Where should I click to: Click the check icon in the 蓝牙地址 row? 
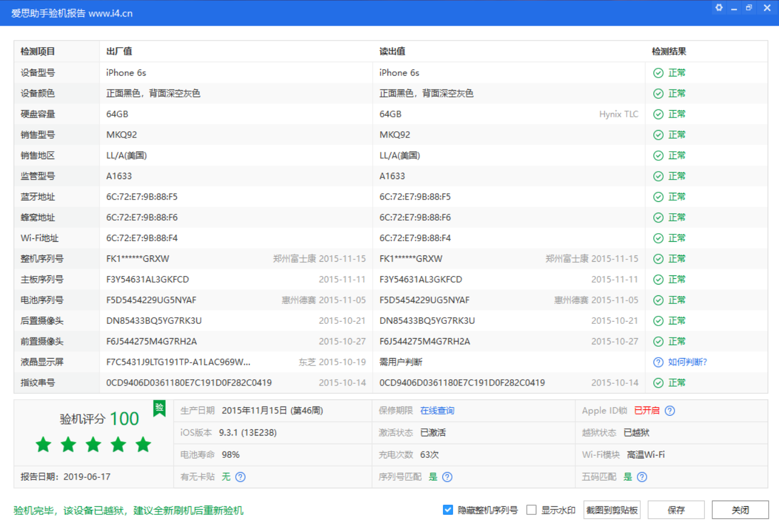pyautogui.click(x=658, y=197)
